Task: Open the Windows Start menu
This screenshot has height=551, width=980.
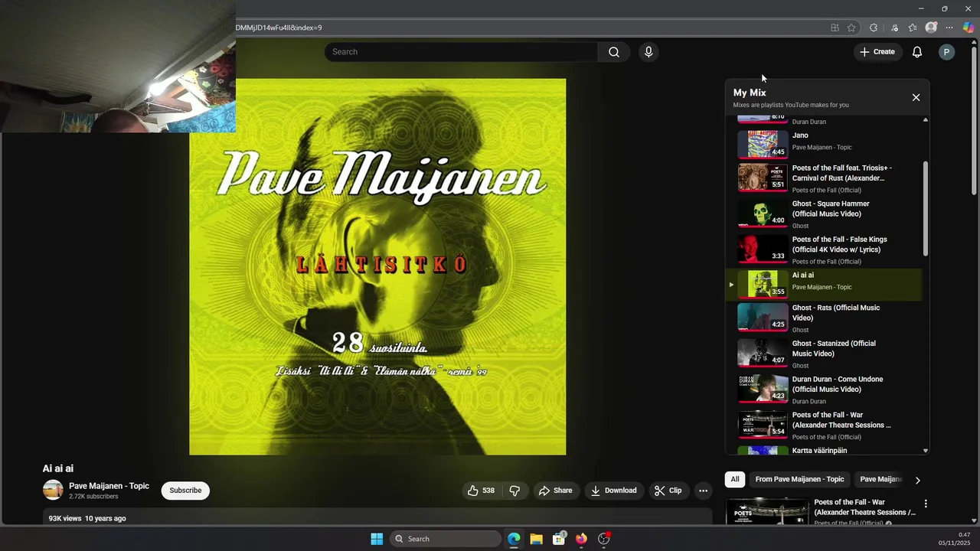Action: tap(377, 539)
